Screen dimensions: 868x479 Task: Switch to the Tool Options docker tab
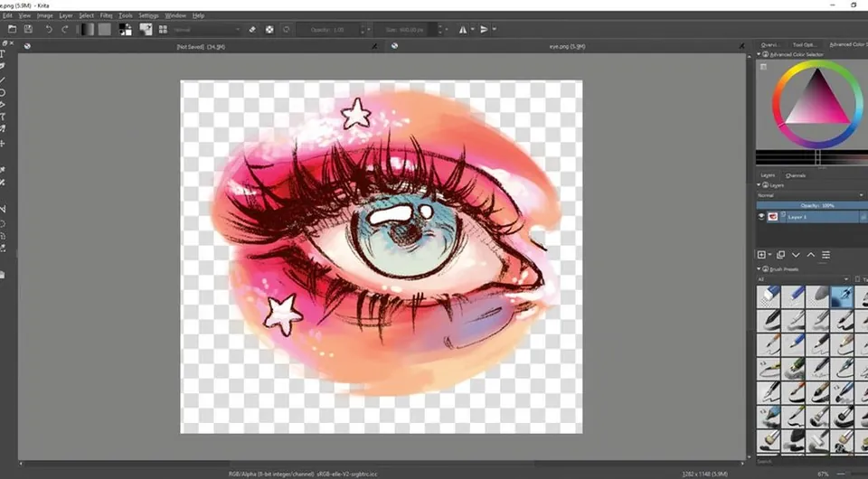[805, 45]
